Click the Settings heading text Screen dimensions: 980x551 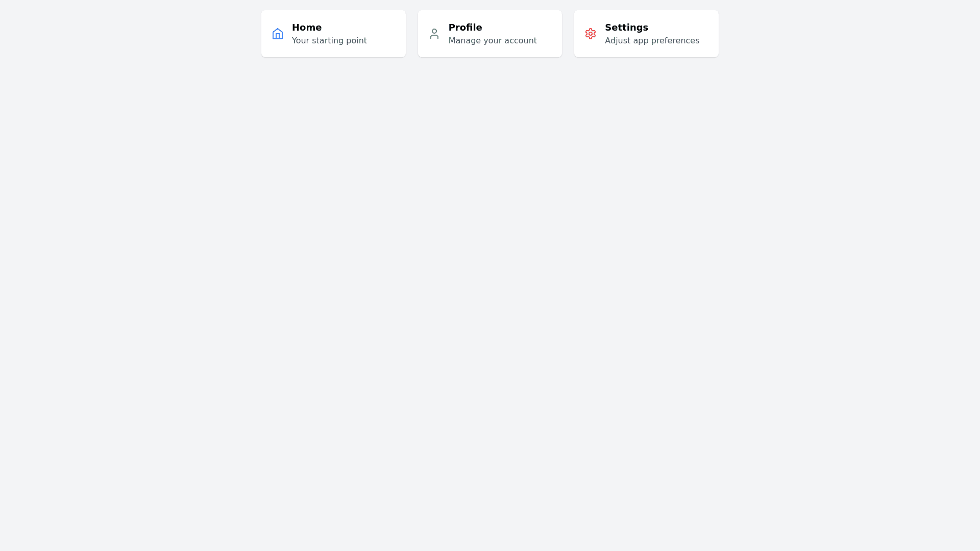click(626, 28)
